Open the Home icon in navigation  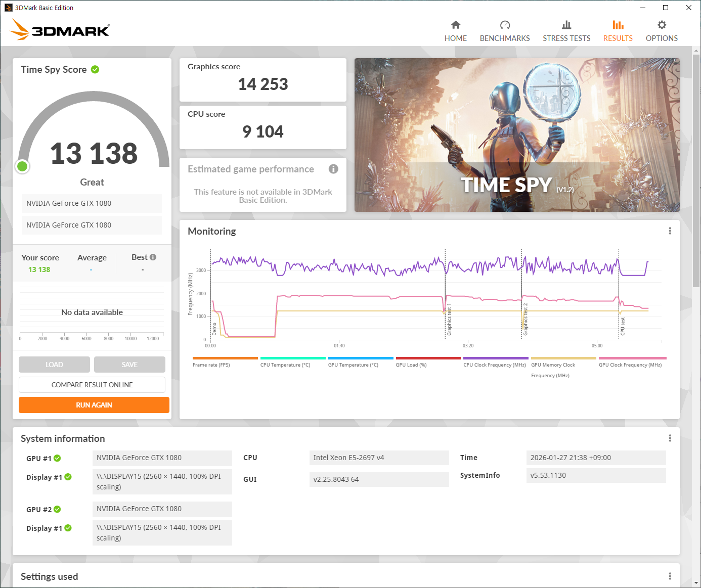coord(456,25)
